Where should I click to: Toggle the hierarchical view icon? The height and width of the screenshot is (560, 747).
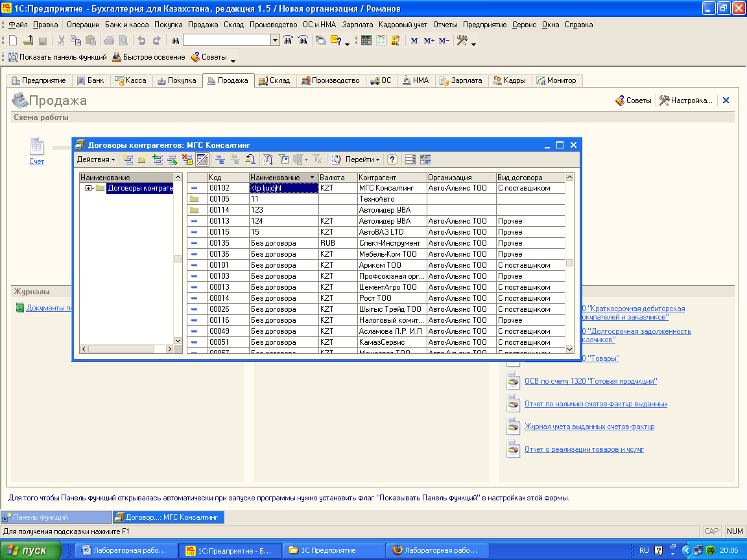220,159
